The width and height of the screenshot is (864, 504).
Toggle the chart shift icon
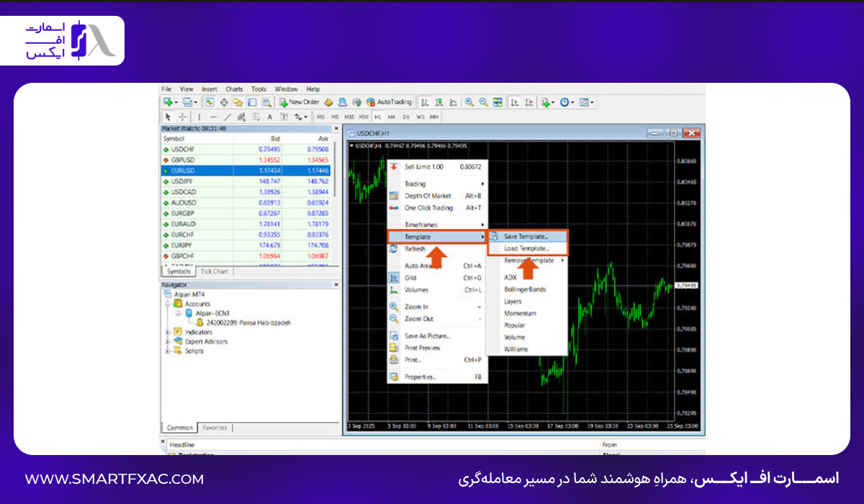[x=530, y=102]
